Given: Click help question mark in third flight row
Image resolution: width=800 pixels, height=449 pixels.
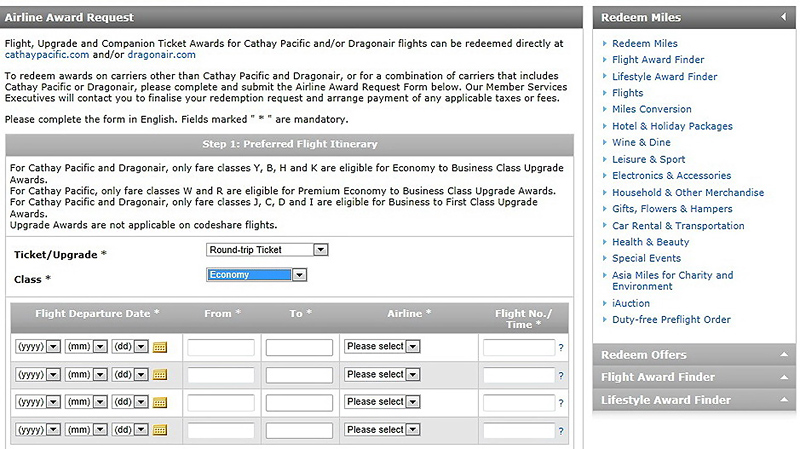Looking at the screenshot, I should pos(561,403).
